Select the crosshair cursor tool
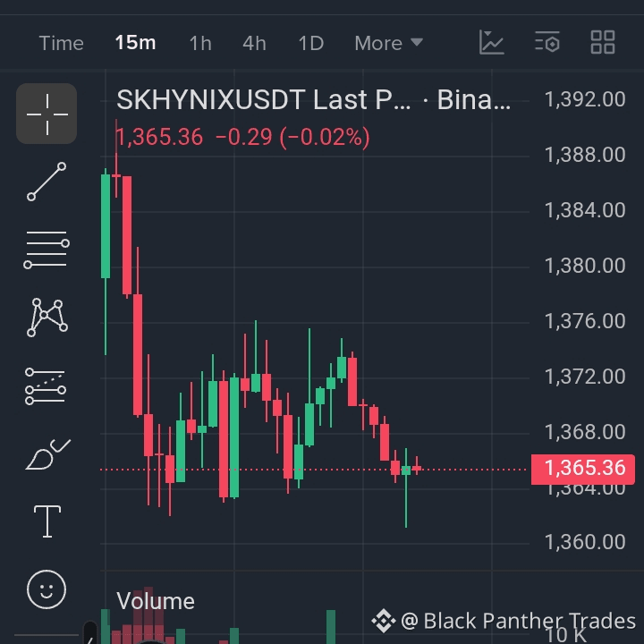This screenshot has width=644, height=644. [x=47, y=114]
